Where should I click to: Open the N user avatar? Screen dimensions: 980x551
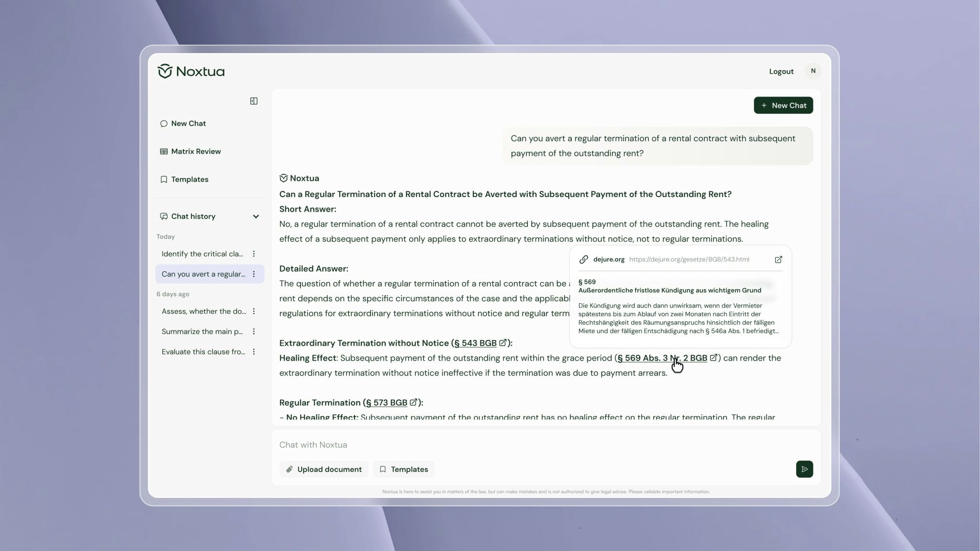click(x=813, y=71)
